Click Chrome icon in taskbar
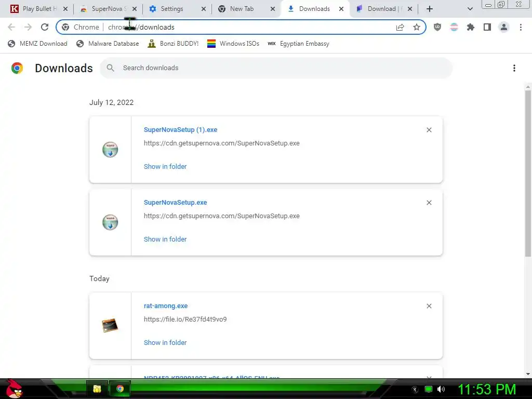 pos(120,389)
